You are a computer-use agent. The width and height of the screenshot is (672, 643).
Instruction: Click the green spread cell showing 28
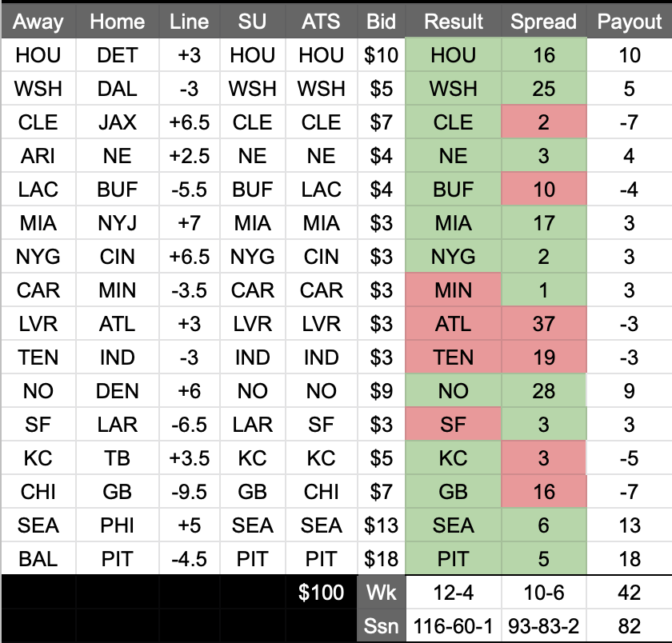[544, 390]
